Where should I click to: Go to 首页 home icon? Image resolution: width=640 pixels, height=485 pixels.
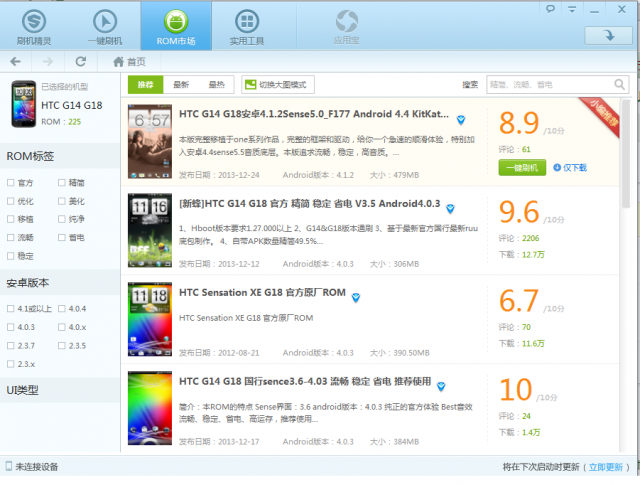129,62
